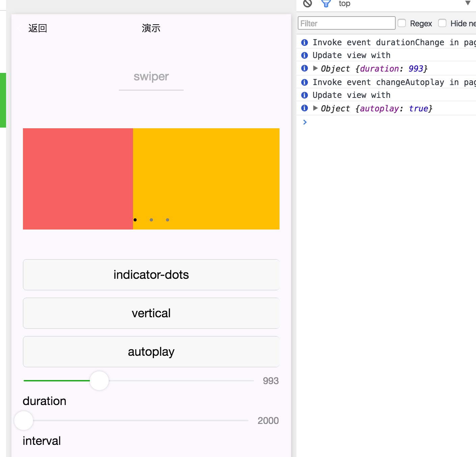The image size is (476, 457).
Task: Click the green bar at window's left edge
Action: [x=3, y=100]
